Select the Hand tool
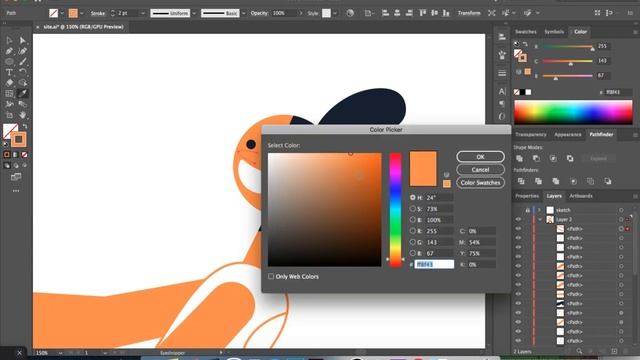The image size is (640, 360). (x=22, y=115)
